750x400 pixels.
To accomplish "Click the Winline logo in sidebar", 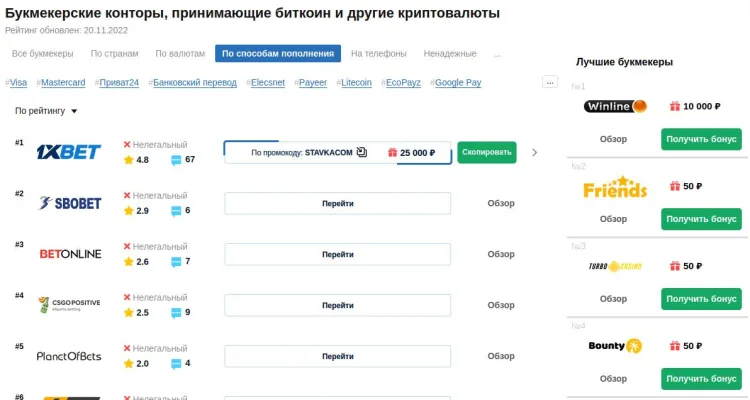I will (615, 106).
